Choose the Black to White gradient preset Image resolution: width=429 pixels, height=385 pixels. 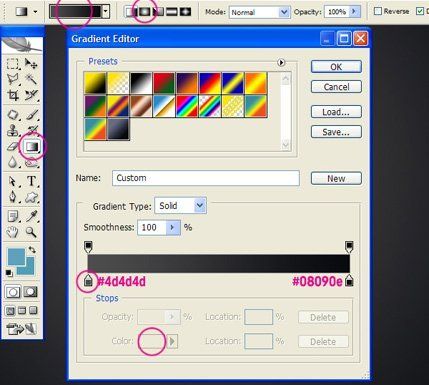[x=141, y=83]
